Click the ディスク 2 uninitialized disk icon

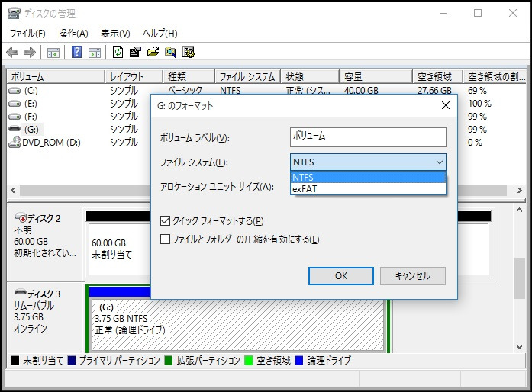21,217
